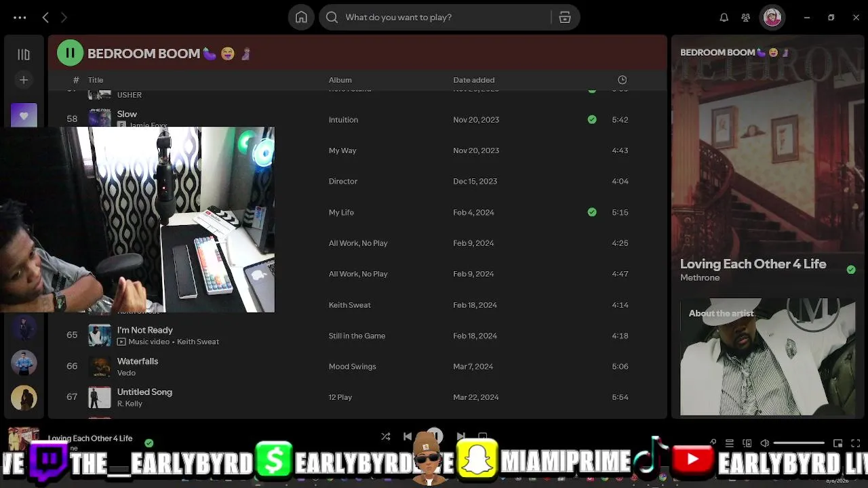Play the track titled Slow
The image size is (868, 488).
click(127, 114)
